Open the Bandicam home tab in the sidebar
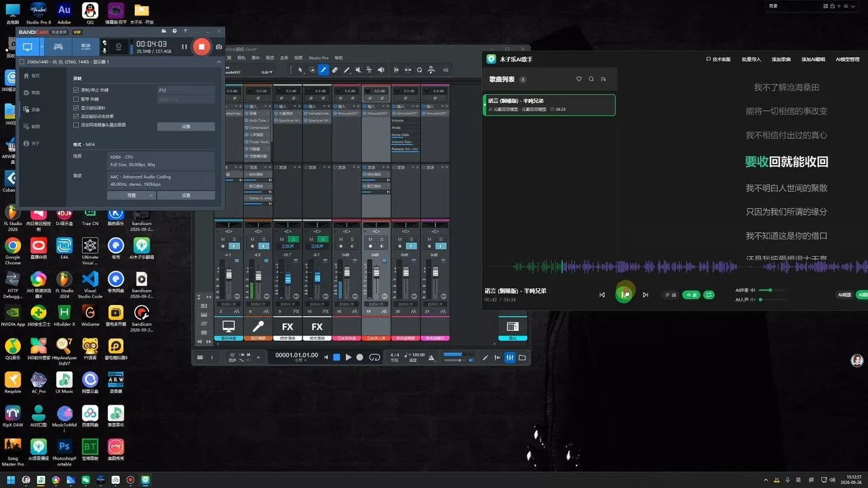 31,75
